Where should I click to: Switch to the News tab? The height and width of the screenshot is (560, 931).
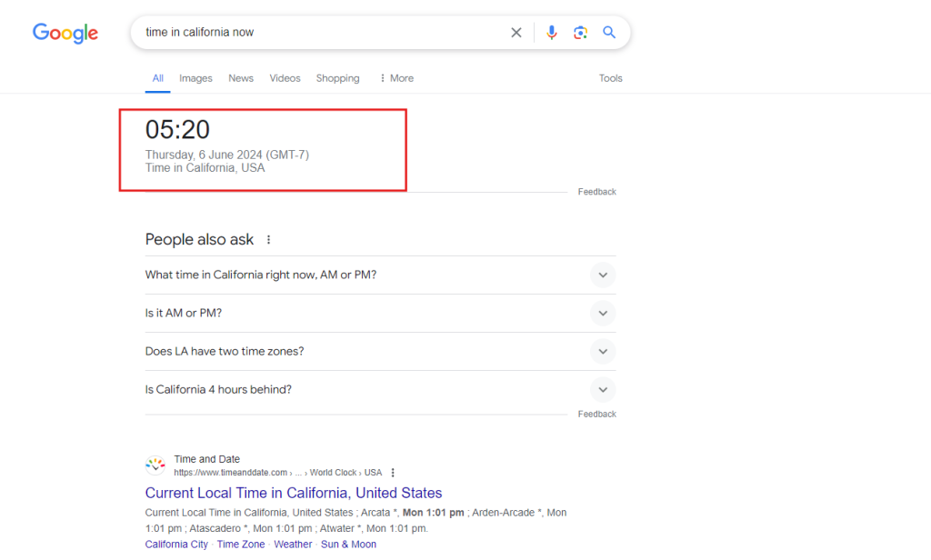[x=240, y=78]
